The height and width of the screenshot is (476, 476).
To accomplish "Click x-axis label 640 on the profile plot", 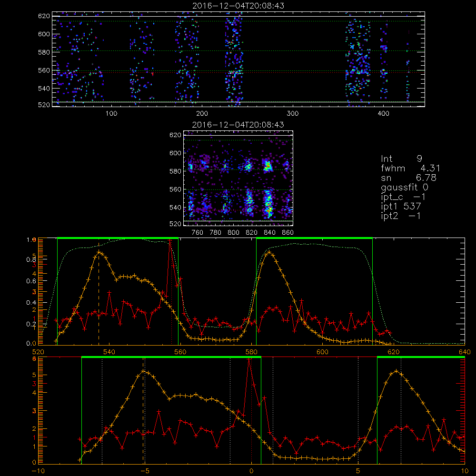I will click(465, 352).
